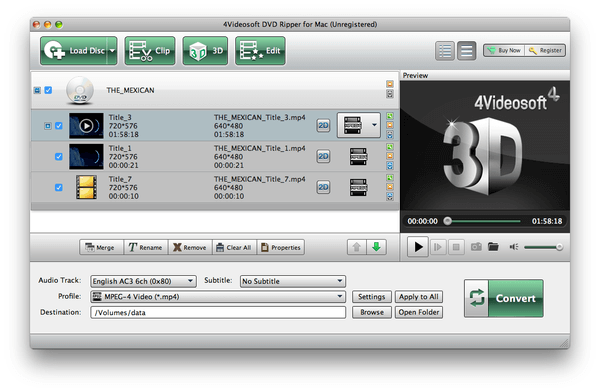Toggle the Title_1 checkbox
This screenshot has width=600, height=392.
click(59, 157)
